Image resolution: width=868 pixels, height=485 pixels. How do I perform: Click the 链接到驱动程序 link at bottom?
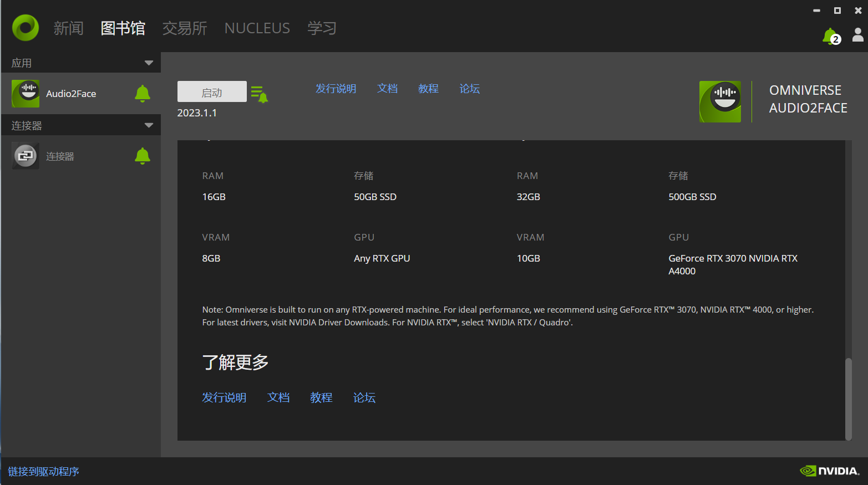[43, 472]
